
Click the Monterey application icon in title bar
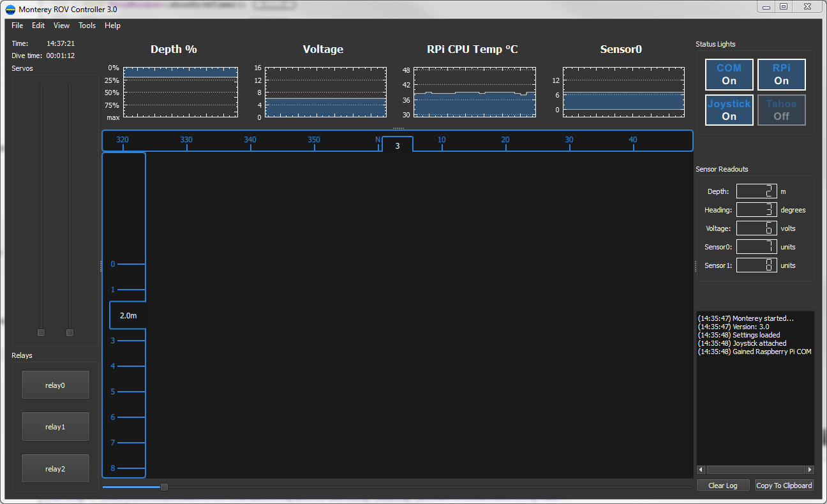click(x=10, y=10)
